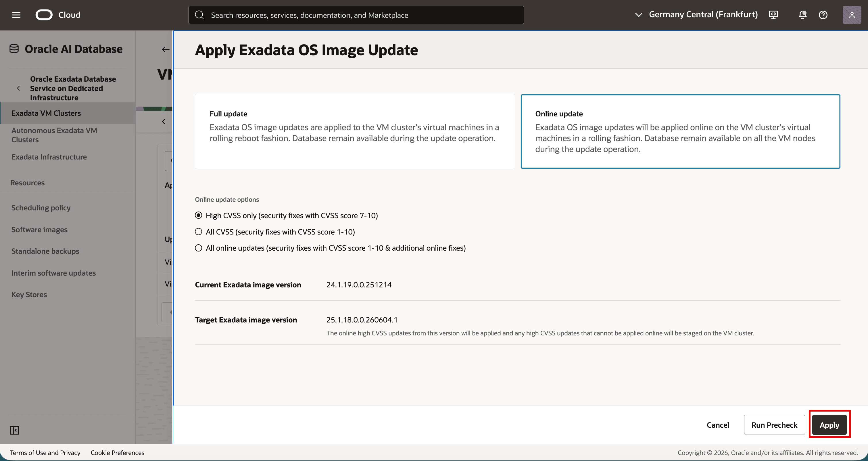Open the notifications bell
This screenshot has width=868, height=461.
pyautogui.click(x=802, y=15)
